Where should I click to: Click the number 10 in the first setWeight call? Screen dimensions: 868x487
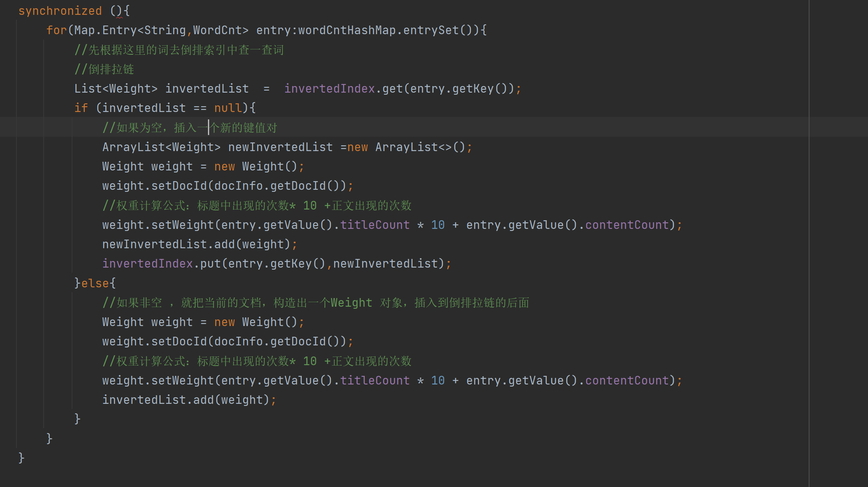coord(438,225)
